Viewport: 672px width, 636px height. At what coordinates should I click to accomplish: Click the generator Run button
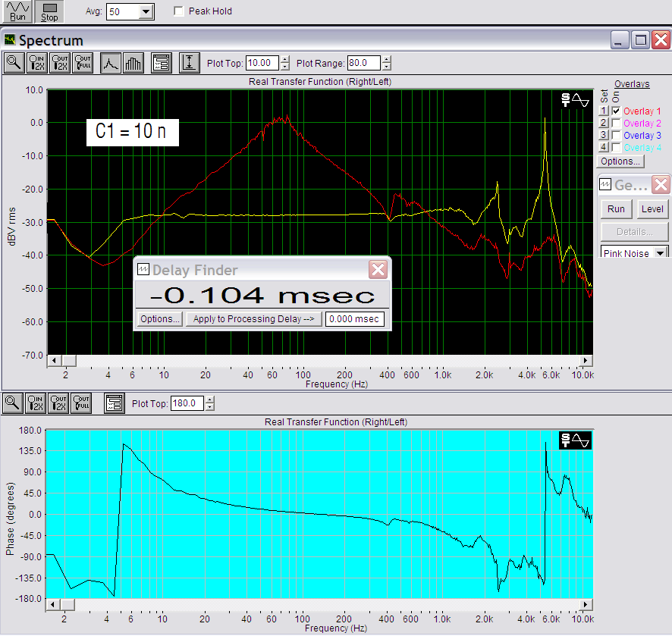616,209
